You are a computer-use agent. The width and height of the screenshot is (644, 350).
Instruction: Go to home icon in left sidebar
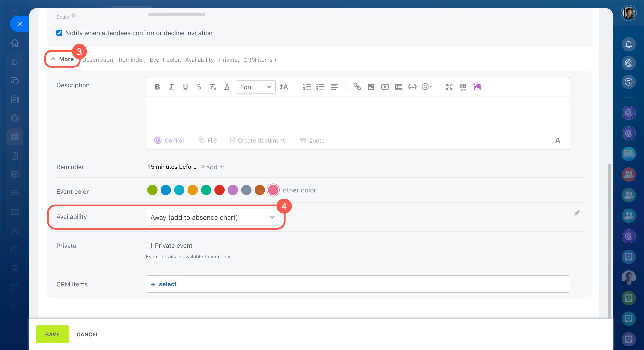coord(15,43)
